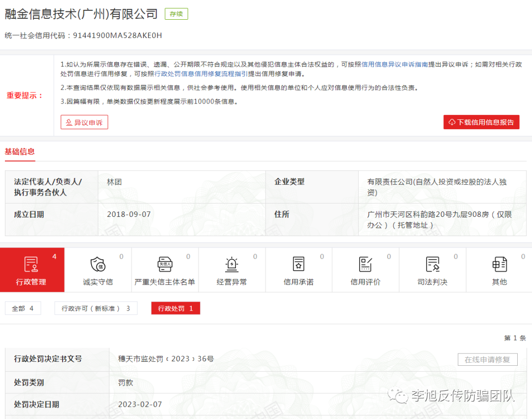Open the 信用信息异议申诉指南 link
This screenshot has height=419, width=532.
tap(395, 65)
